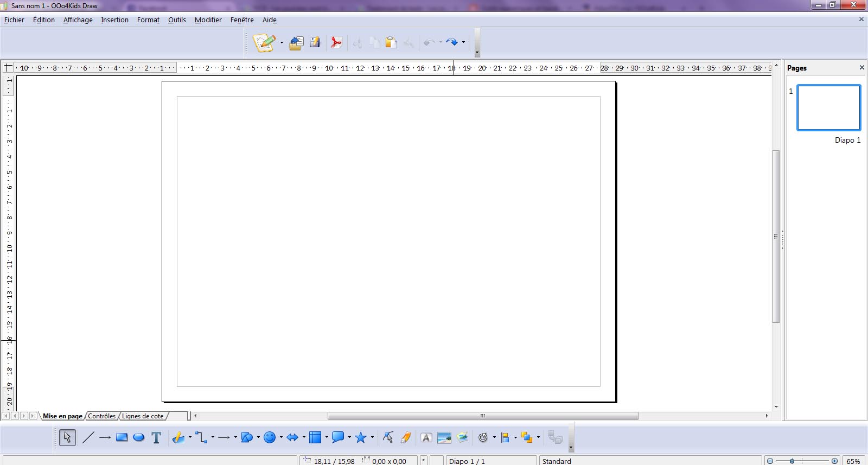The height and width of the screenshot is (465, 868).
Task: Open an existing file
Action: [x=296, y=42]
